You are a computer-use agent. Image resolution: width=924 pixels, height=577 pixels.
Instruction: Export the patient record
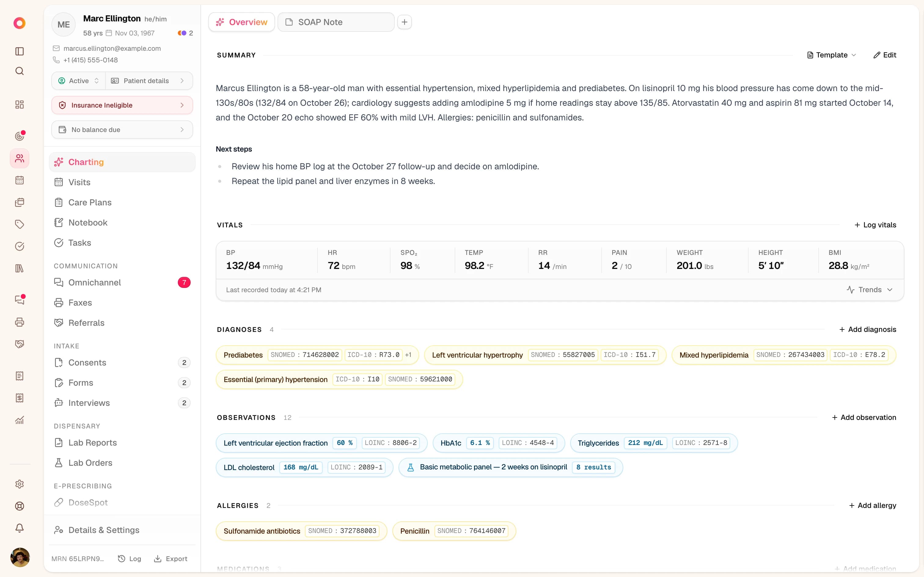[x=170, y=559]
